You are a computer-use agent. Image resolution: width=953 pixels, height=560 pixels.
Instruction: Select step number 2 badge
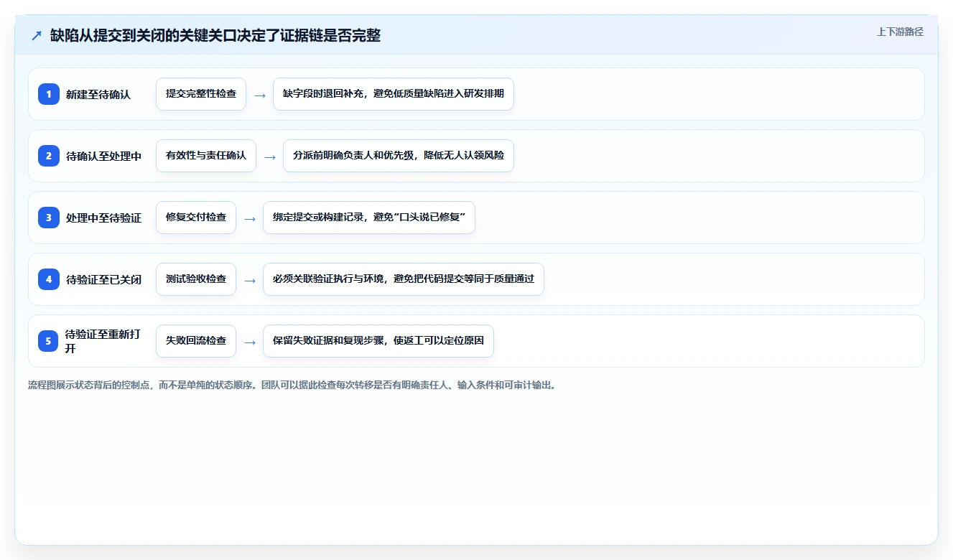click(x=49, y=156)
